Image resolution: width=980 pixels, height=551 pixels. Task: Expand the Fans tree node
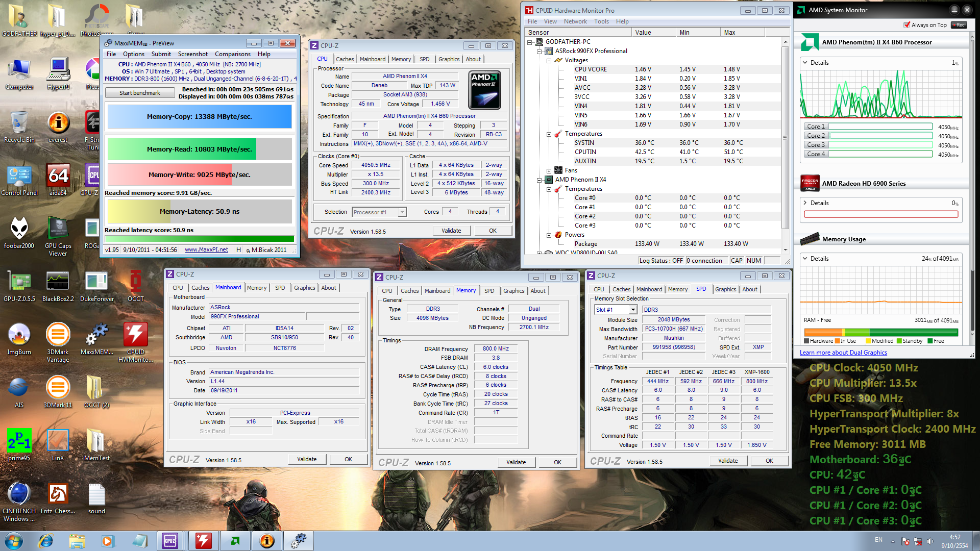[x=549, y=171]
